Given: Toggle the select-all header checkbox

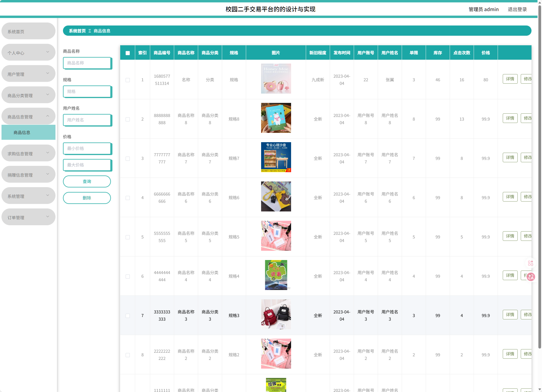Looking at the screenshot, I should 128,53.
